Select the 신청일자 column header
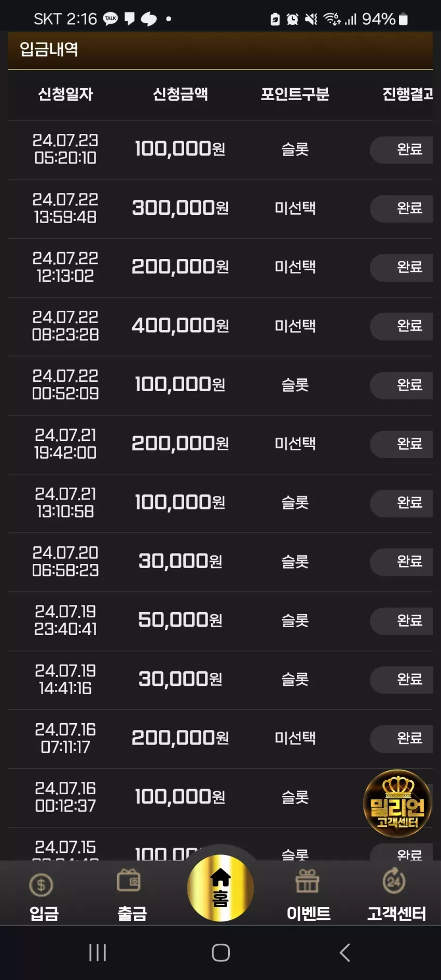 point(65,94)
